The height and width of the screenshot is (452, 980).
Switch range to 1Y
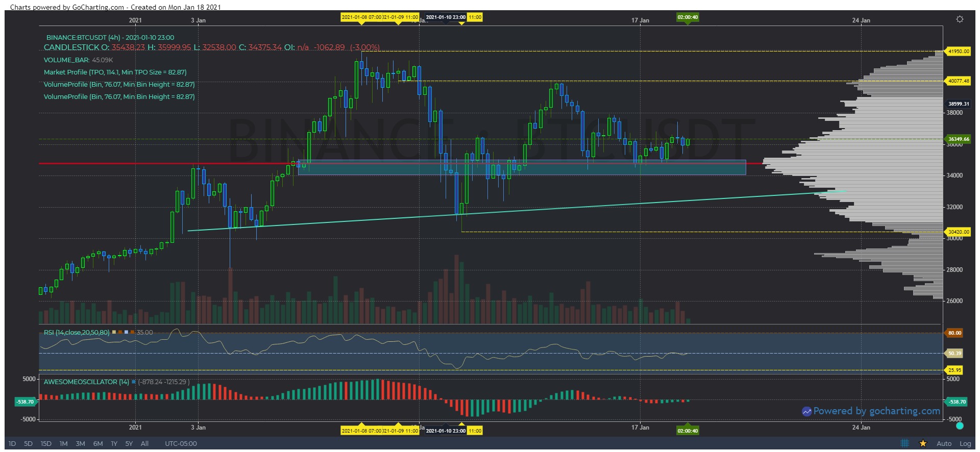coord(114,443)
